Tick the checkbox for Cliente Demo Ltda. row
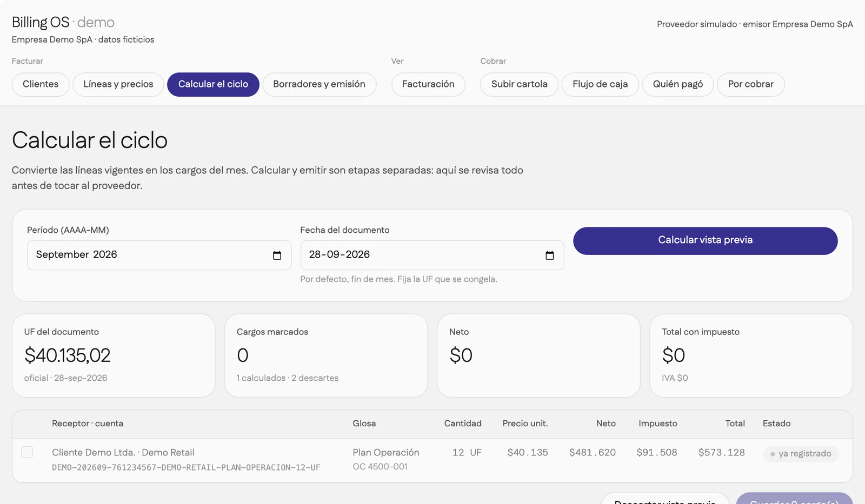Viewport: 865px width, 504px height. click(27, 452)
